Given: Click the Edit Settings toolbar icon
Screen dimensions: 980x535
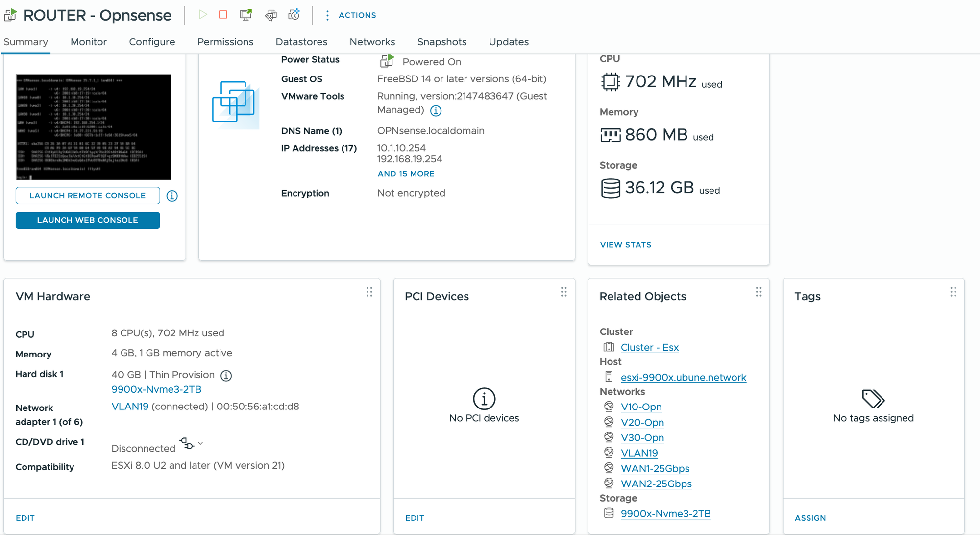Looking at the screenshot, I should click(270, 15).
